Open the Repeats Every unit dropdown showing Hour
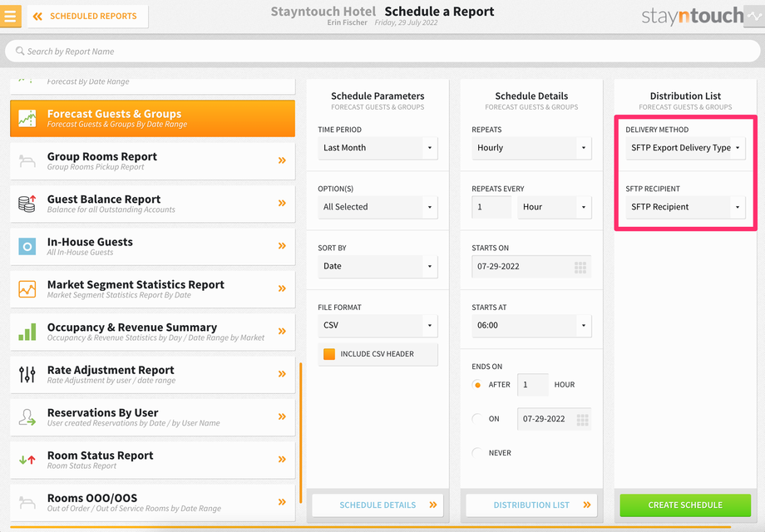 555,207
